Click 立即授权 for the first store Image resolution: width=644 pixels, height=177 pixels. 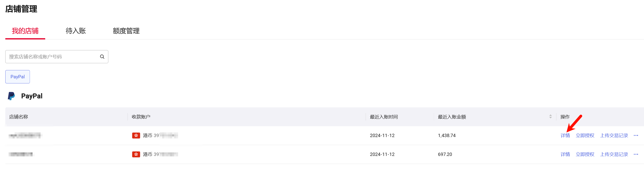(585, 136)
